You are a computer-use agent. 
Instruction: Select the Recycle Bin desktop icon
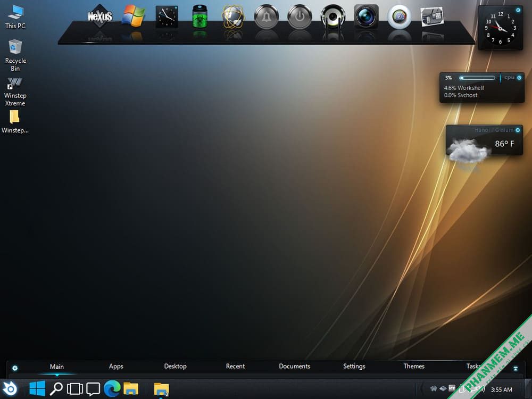coord(15,55)
